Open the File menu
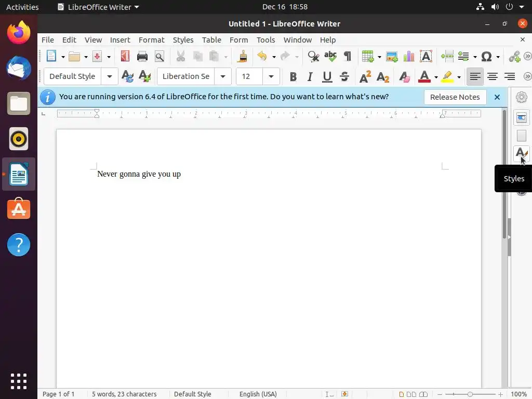 click(x=47, y=40)
